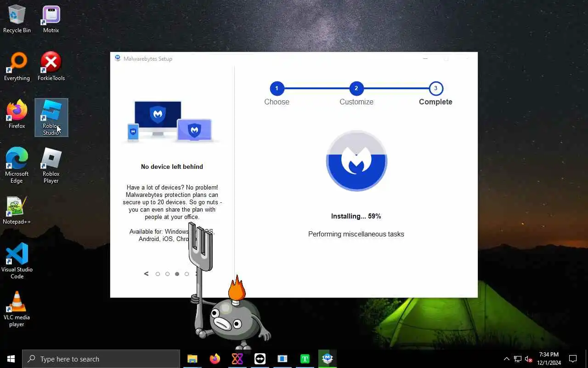Open the ForkieTools desktop shortcut
The image size is (588, 368).
tap(51, 67)
